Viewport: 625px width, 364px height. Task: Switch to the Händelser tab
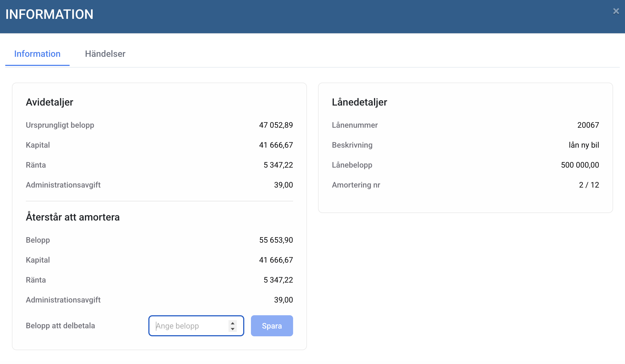(105, 54)
